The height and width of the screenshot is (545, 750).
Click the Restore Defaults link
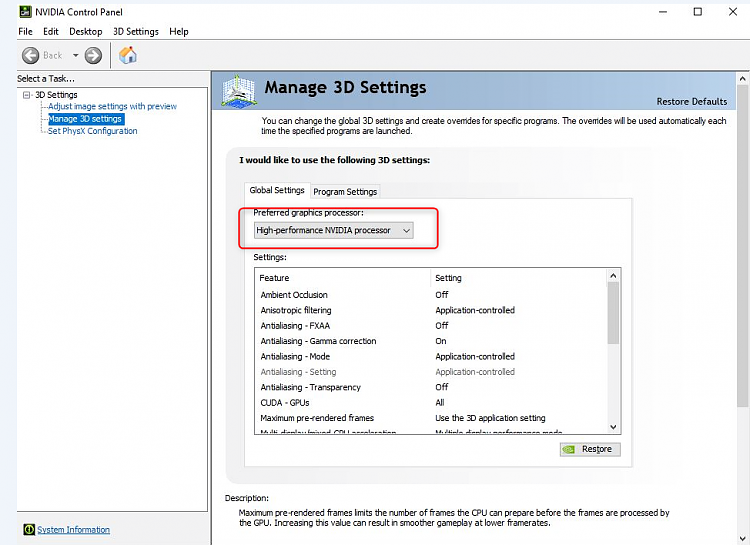(x=692, y=101)
